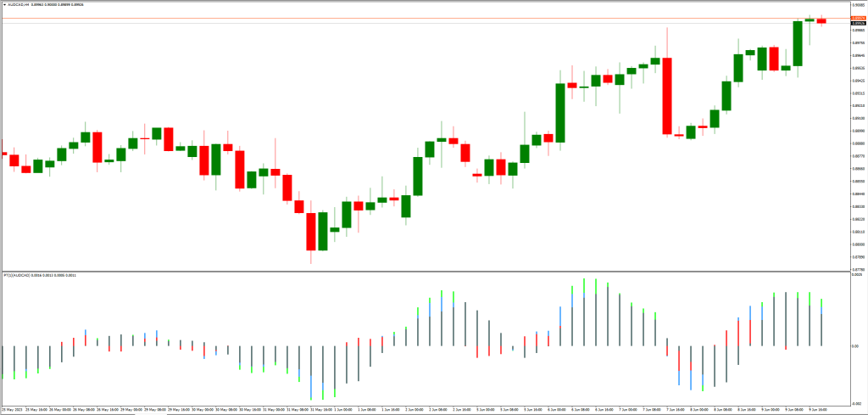Click the 0.00 level on the indicator scale
The image size is (868, 415).
(x=856, y=346)
